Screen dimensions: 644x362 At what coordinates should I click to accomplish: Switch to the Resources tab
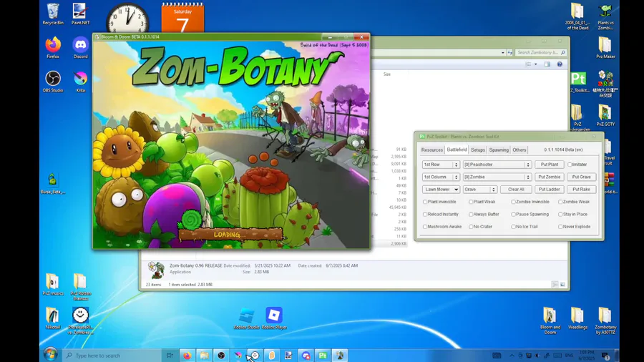coord(432,150)
